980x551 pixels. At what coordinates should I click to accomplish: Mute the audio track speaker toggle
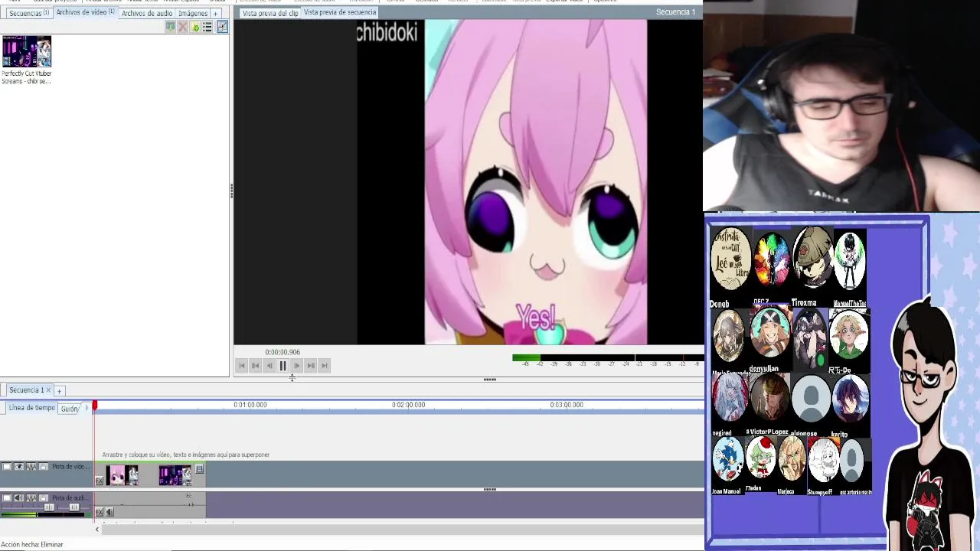coord(19,498)
